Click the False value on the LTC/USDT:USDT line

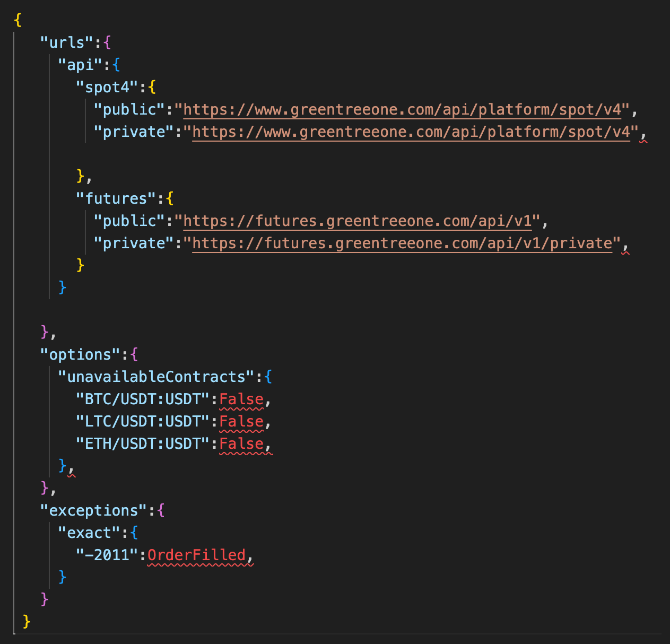click(241, 421)
